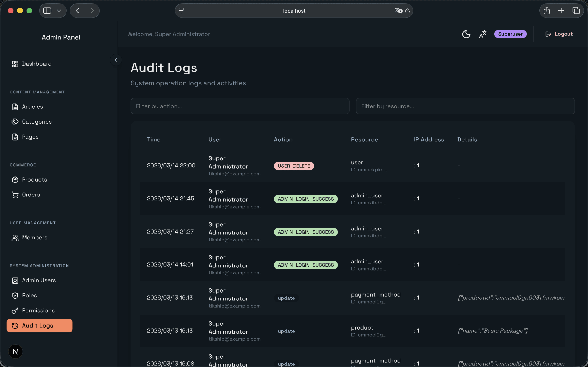Click the Members icon under User Management

(x=15, y=238)
